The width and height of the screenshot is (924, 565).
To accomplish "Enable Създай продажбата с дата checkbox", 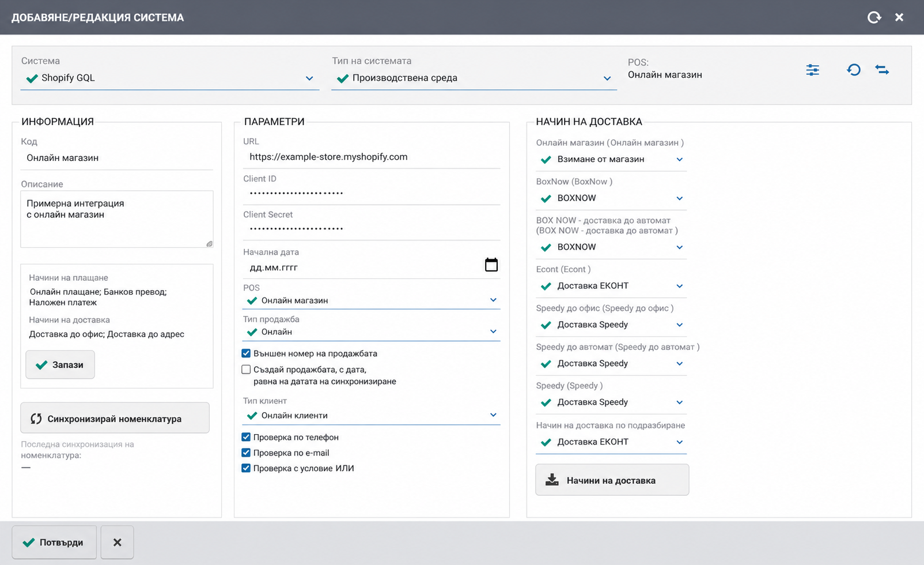I will [246, 370].
